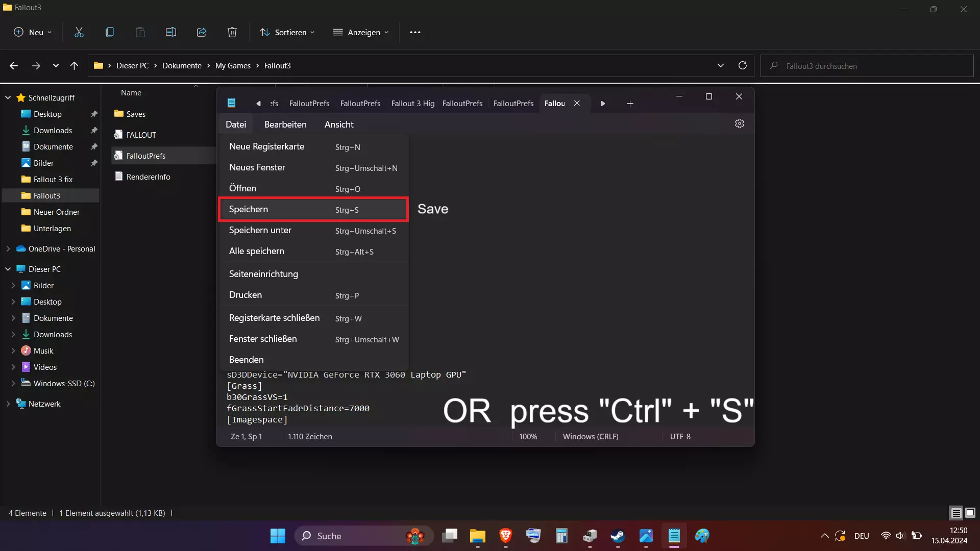Click the Cut scissors icon in toolbar

[79, 32]
